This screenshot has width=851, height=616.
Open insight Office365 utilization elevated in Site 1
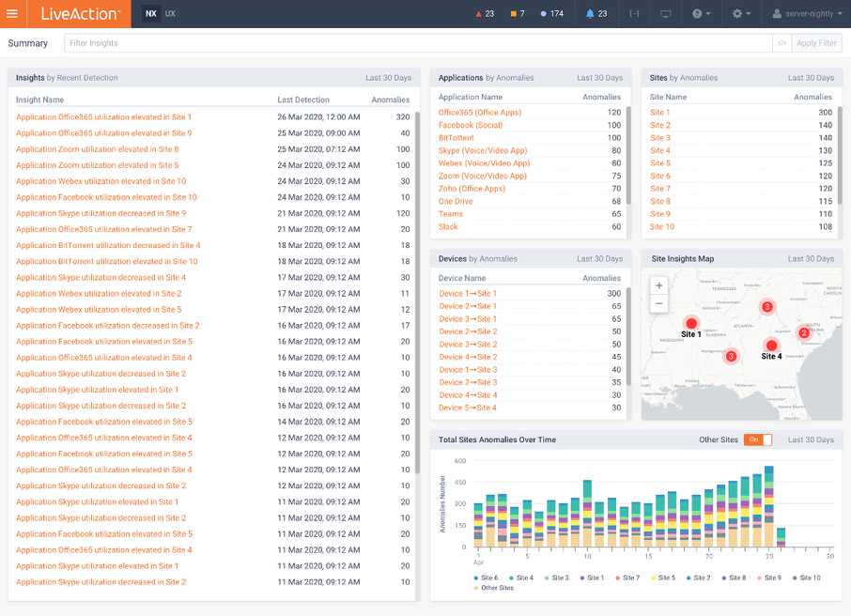(x=103, y=116)
